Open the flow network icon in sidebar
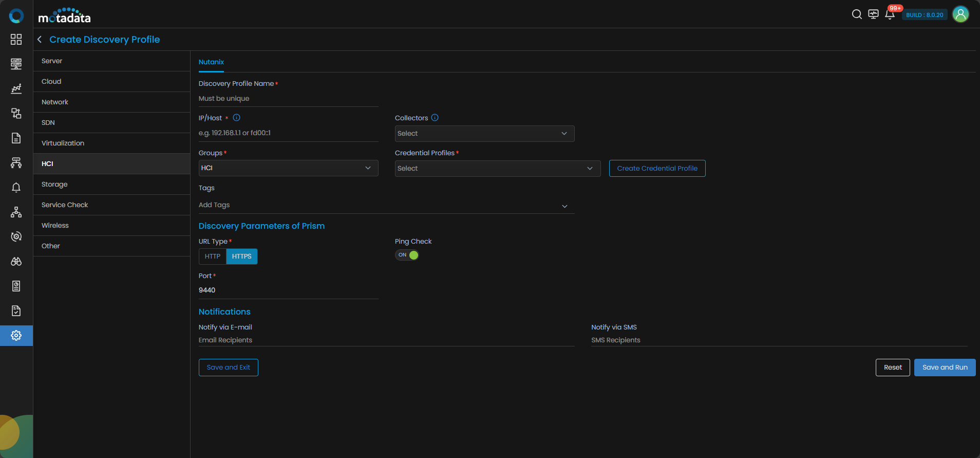Image resolution: width=980 pixels, height=458 pixels. [16, 162]
